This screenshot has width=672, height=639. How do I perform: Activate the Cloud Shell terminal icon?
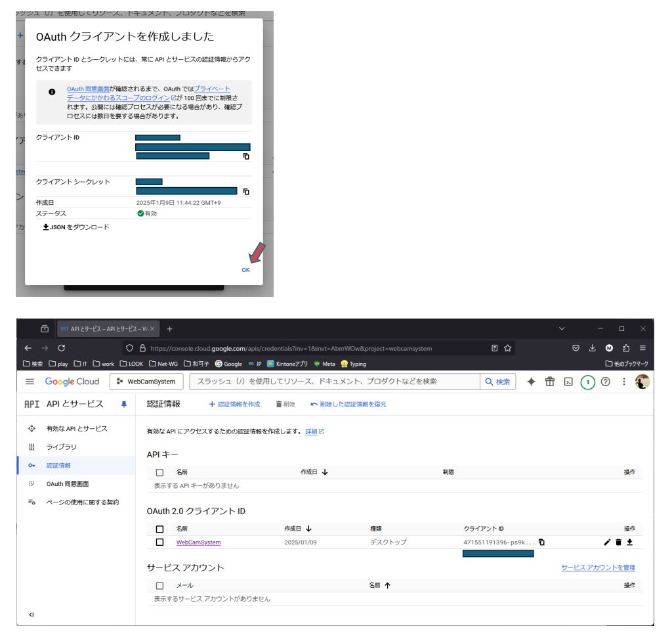pos(568,382)
